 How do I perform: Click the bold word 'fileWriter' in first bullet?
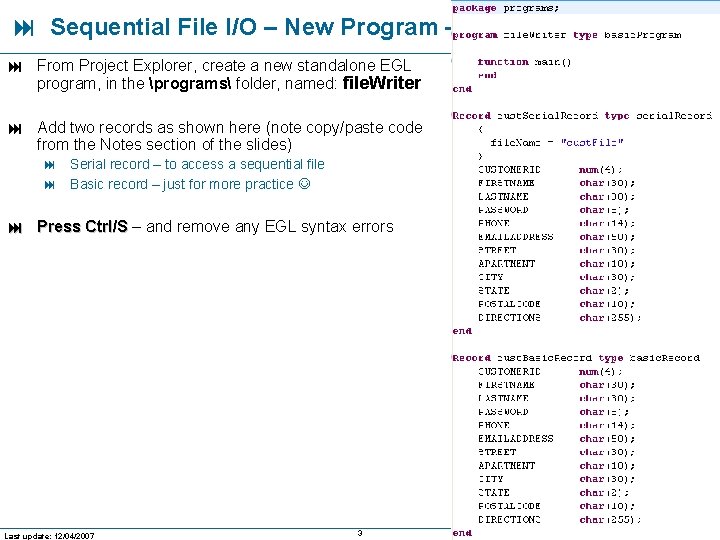[x=382, y=83]
